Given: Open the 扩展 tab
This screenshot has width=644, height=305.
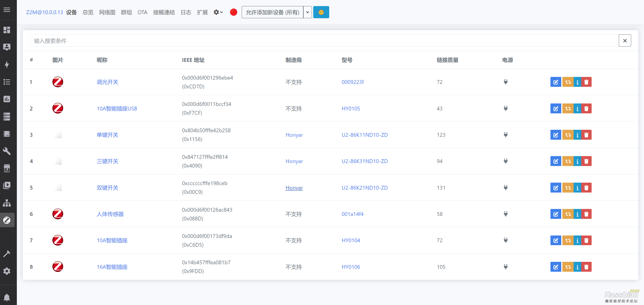Looking at the screenshot, I should [202, 12].
